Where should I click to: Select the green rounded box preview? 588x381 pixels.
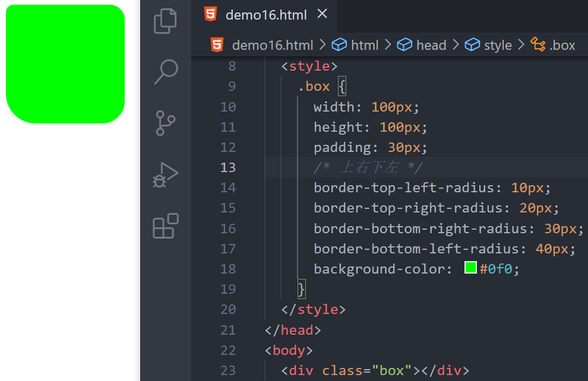pos(65,63)
